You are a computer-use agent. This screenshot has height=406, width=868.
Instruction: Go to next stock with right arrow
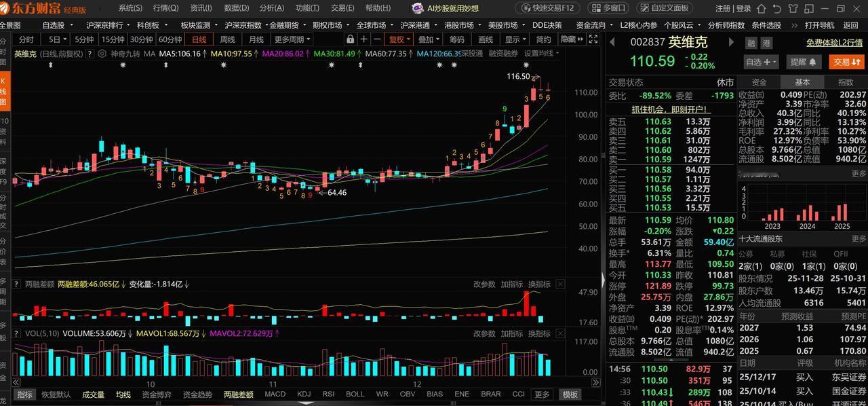pyautogui.click(x=731, y=42)
